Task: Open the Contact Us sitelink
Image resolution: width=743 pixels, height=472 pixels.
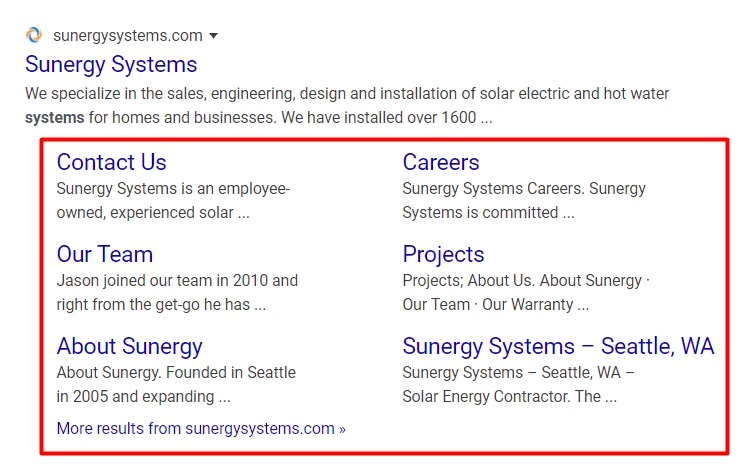Action: coord(112,162)
